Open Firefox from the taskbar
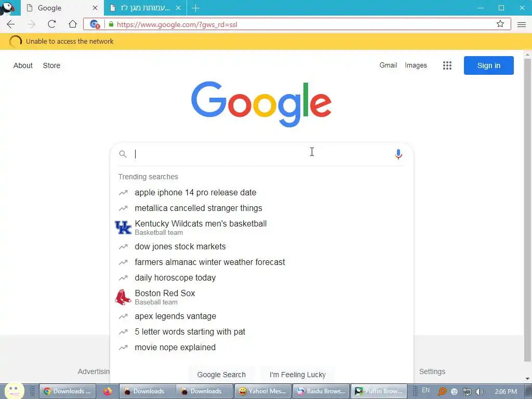 pyautogui.click(x=108, y=391)
